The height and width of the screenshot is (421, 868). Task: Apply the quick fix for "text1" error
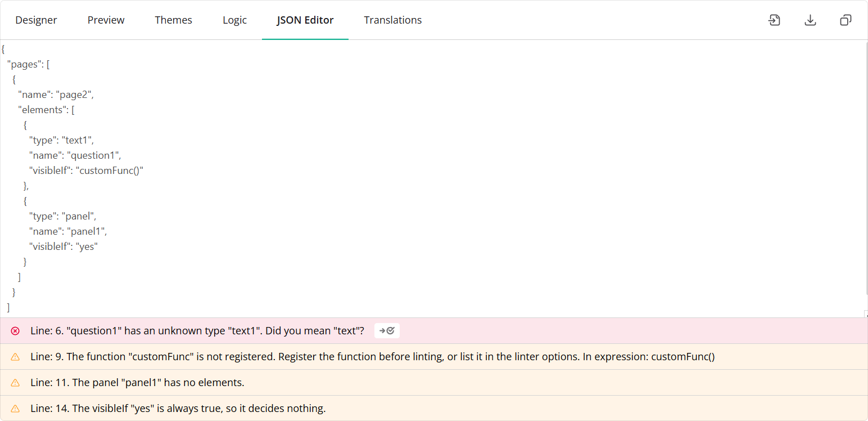pyautogui.click(x=387, y=331)
